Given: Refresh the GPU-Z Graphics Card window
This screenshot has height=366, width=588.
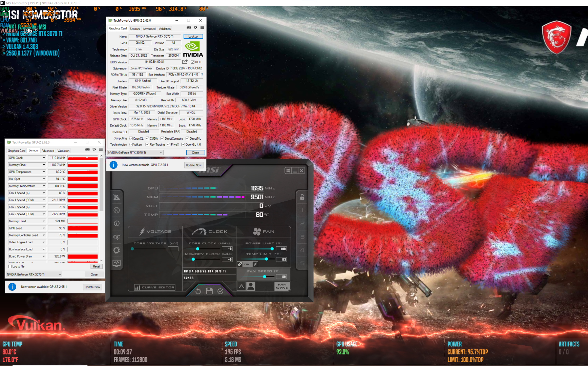Looking at the screenshot, I should pyautogui.click(x=195, y=27).
